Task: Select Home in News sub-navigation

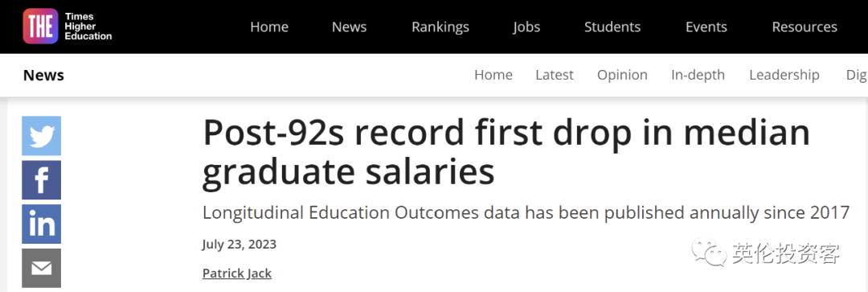Action: pyautogui.click(x=493, y=75)
